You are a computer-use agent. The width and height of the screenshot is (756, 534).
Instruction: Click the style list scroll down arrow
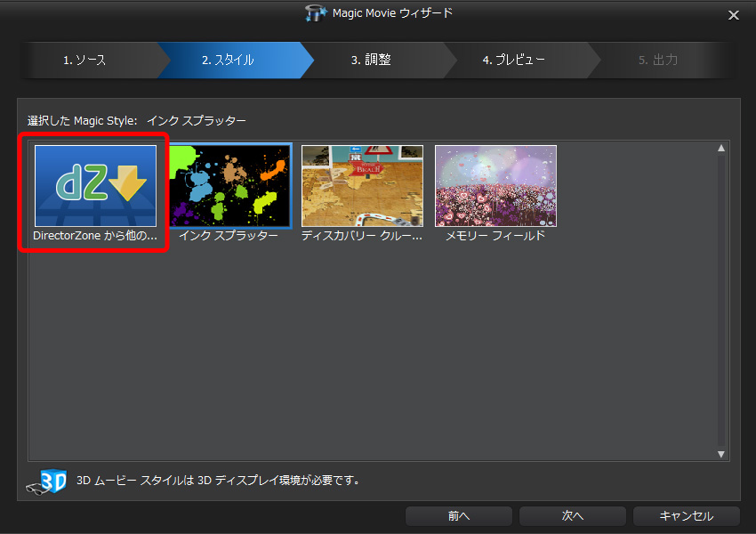(x=721, y=454)
